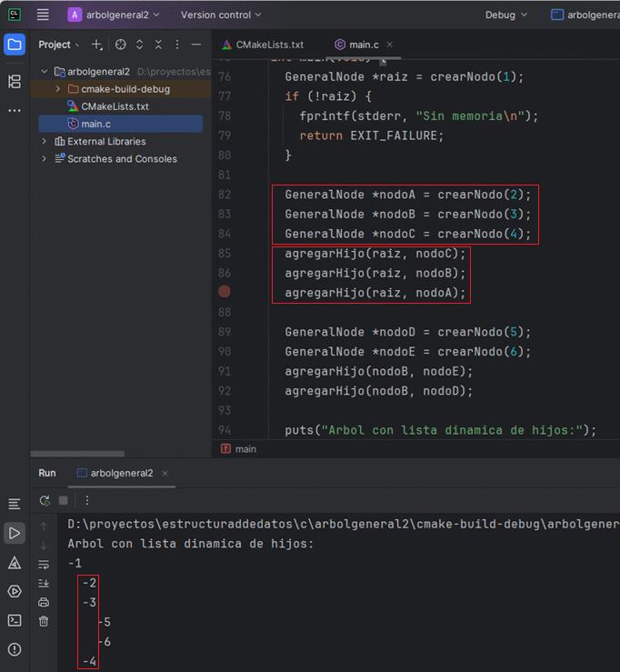Toggle soft-wrap in Run console
The width and height of the screenshot is (620, 672).
pos(44,564)
